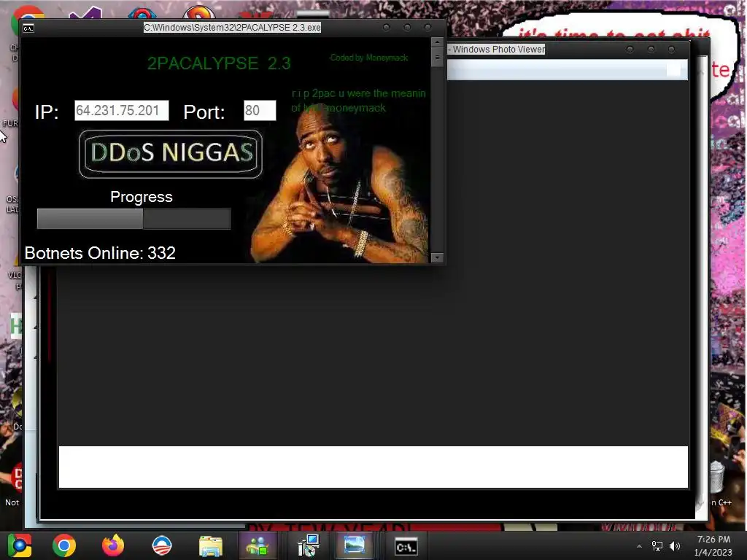Maximize the Windows Photo Viewer window
The width and height of the screenshot is (747, 560).
point(651,50)
